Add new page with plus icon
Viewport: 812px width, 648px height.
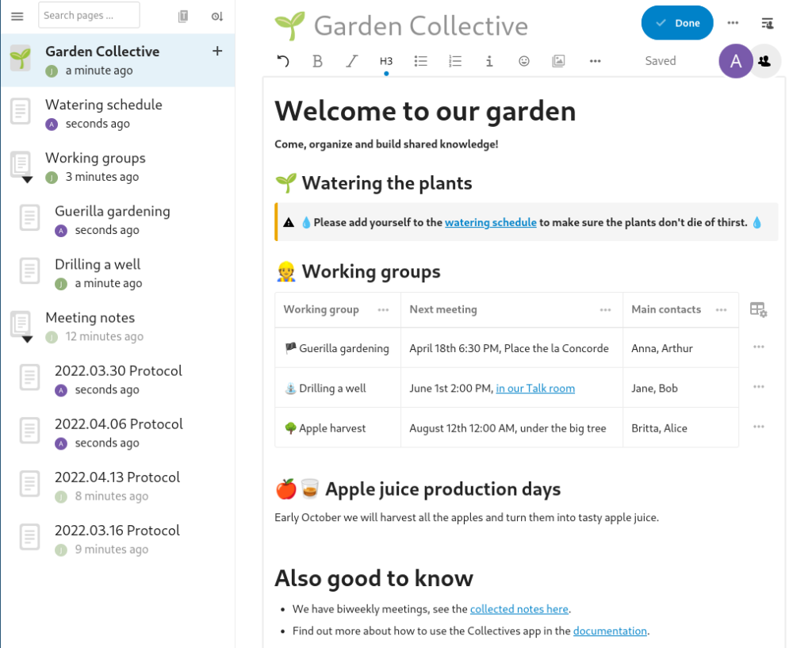[217, 51]
